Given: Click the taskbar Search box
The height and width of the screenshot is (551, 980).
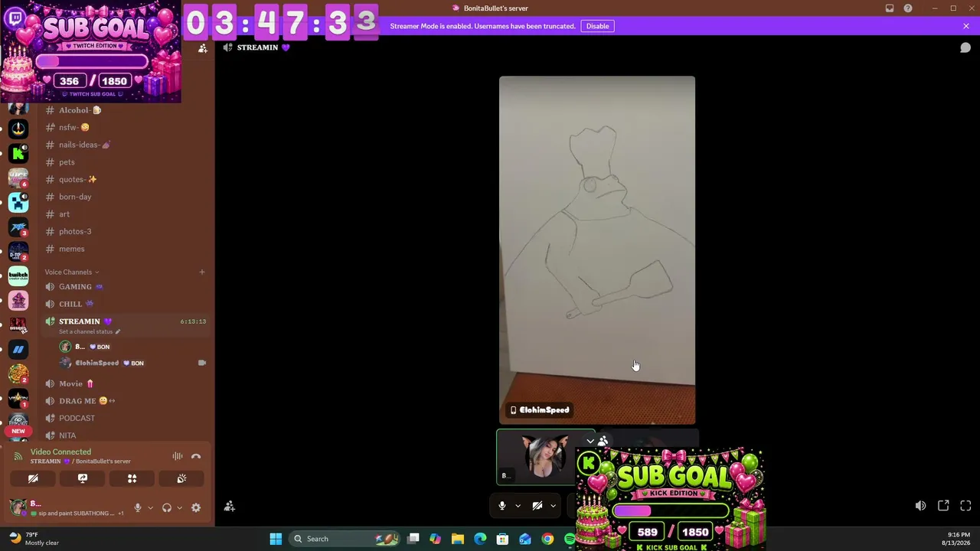Looking at the screenshot, I should 345,539.
